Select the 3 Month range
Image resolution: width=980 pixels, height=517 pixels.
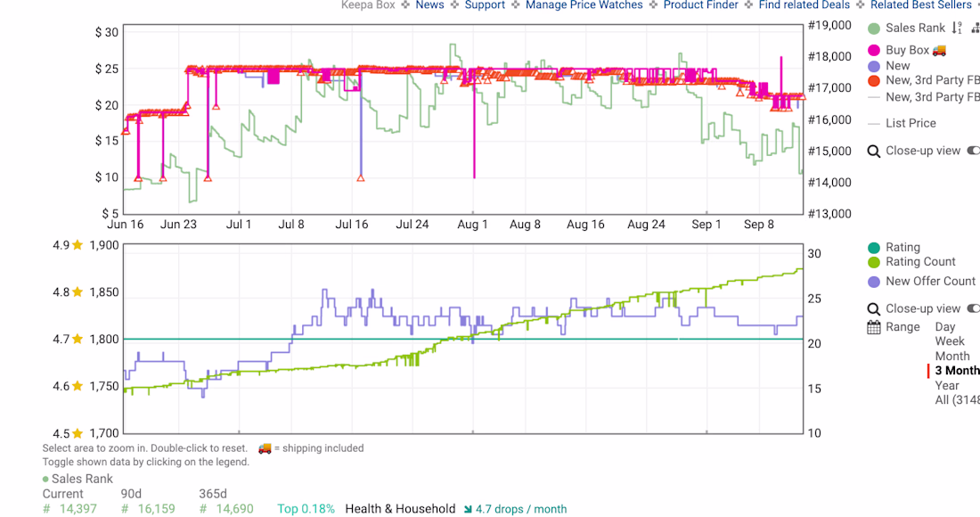(x=958, y=371)
